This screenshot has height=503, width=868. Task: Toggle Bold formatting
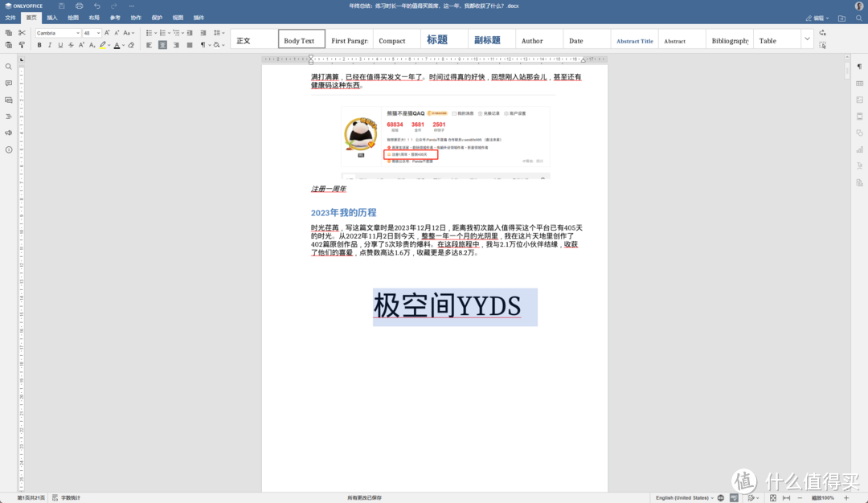point(39,45)
